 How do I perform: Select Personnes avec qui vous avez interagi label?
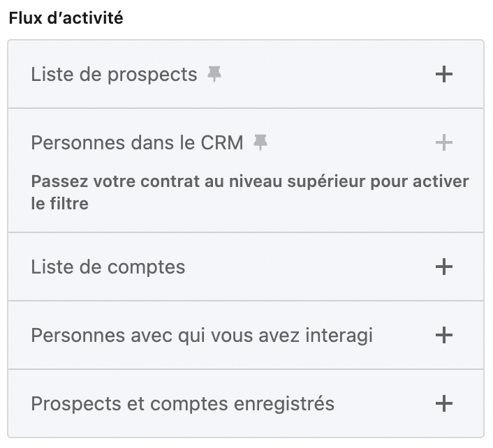202,335
